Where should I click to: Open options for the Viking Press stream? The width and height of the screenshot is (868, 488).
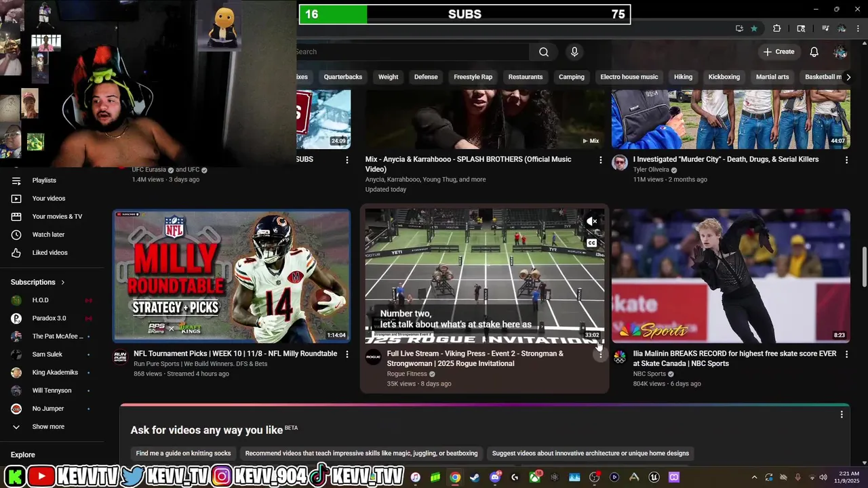pos(600,354)
